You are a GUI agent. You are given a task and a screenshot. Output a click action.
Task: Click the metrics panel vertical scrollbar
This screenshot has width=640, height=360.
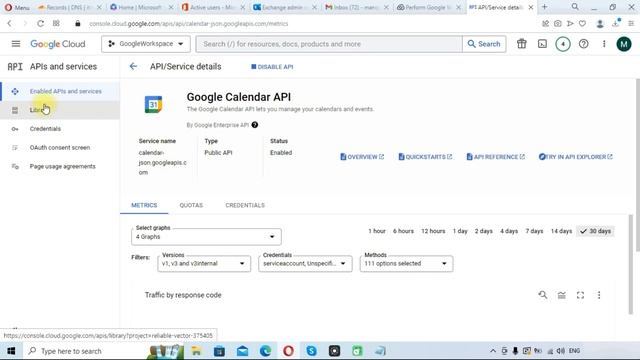click(631, 264)
